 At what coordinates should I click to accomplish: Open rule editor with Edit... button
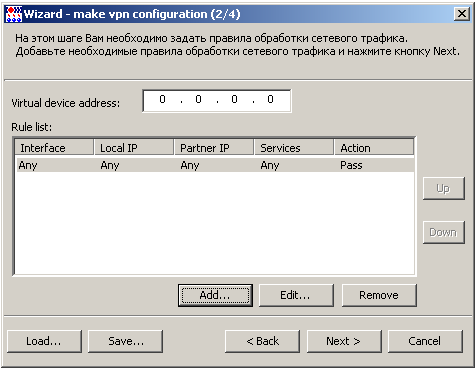pos(296,295)
